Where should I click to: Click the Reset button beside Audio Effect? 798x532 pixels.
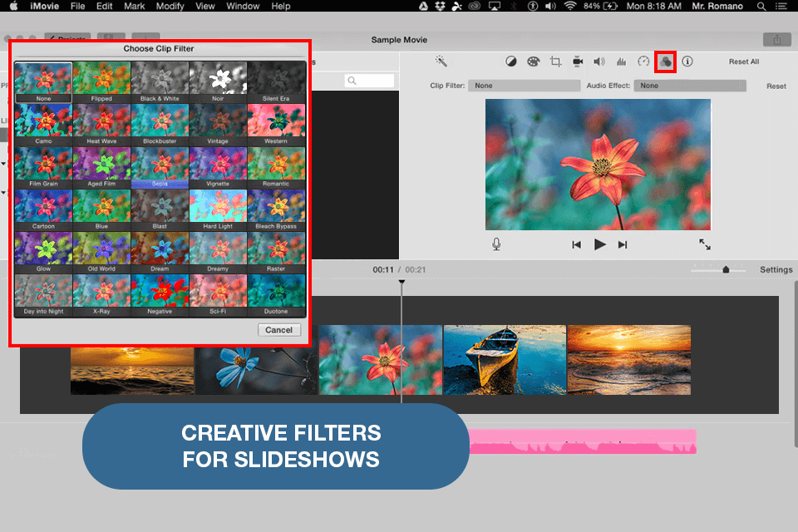click(x=776, y=86)
